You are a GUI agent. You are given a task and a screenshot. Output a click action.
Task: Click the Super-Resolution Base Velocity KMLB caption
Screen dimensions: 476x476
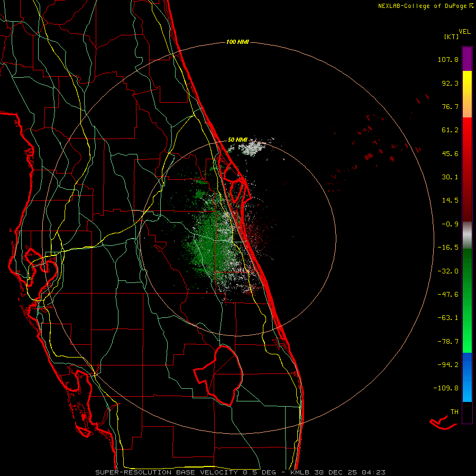(x=241, y=472)
